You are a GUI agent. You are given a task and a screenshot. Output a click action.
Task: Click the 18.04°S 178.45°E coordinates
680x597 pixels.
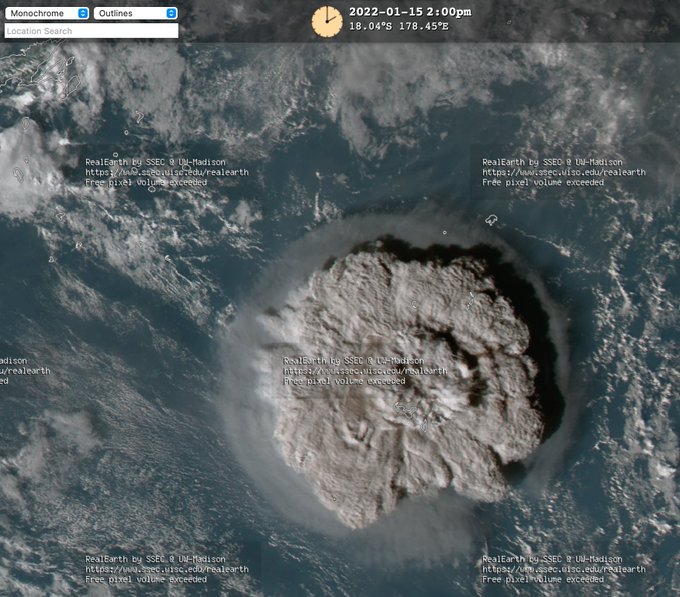pyautogui.click(x=399, y=26)
